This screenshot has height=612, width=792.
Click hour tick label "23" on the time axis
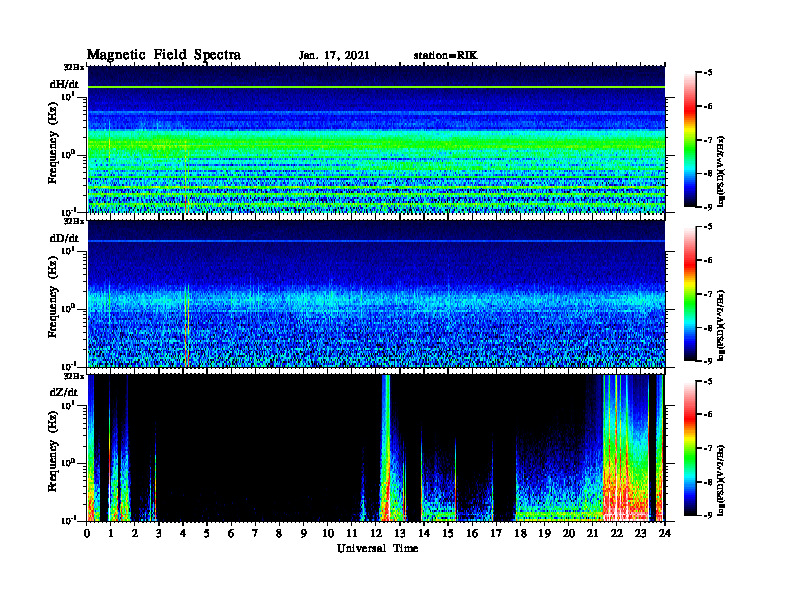[640, 533]
